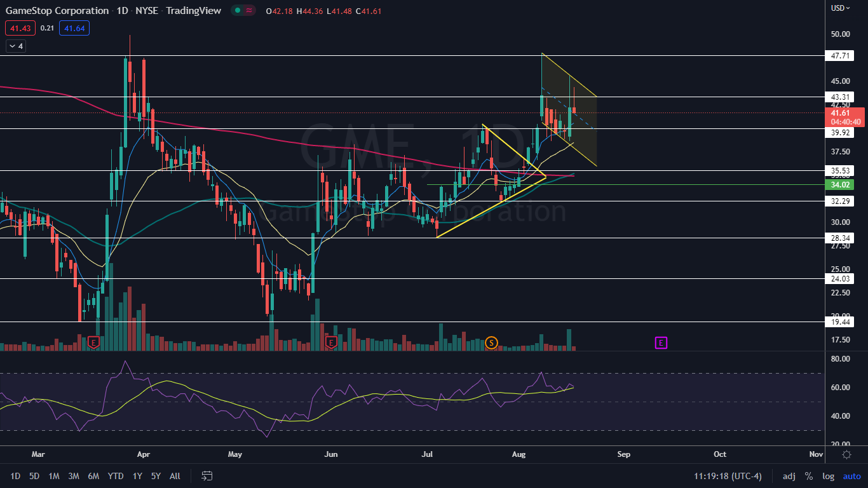Click the red 41.43 sell price button

(20, 28)
